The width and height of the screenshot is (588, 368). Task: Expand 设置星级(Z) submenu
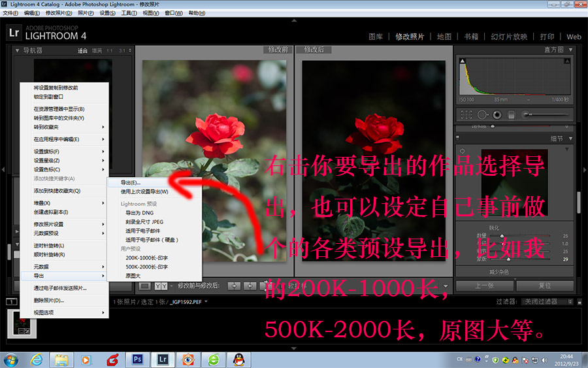tap(64, 161)
